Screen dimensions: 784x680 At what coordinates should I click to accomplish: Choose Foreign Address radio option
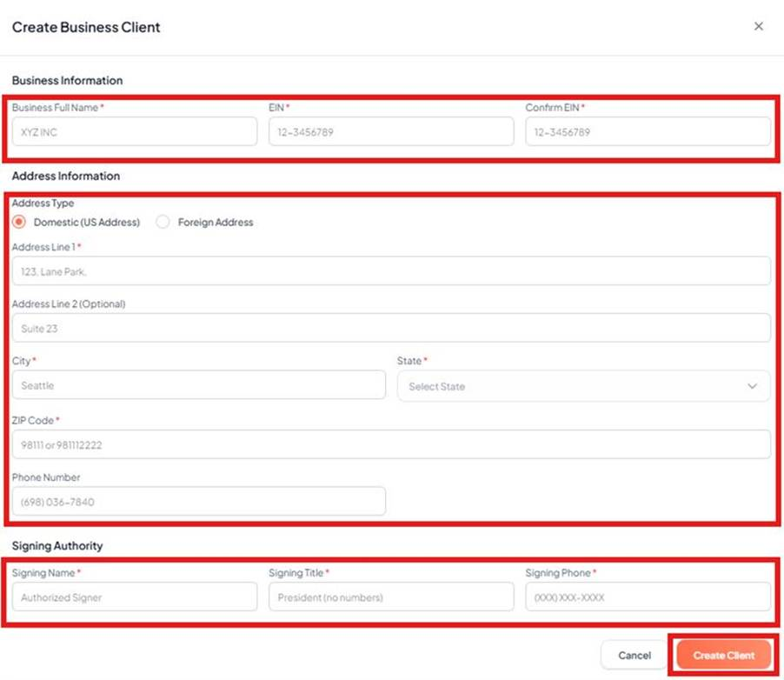pyautogui.click(x=163, y=222)
